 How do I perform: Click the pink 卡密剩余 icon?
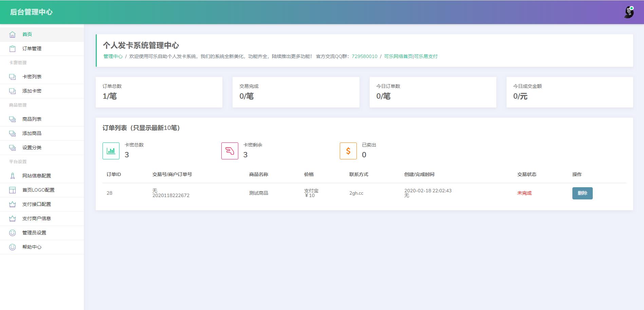pyautogui.click(x=229, y=150)
